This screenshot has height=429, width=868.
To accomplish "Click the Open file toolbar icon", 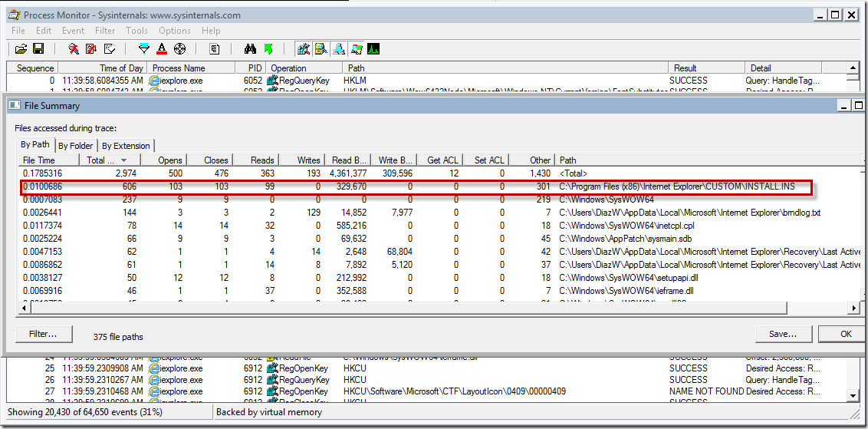I will 21,49.
